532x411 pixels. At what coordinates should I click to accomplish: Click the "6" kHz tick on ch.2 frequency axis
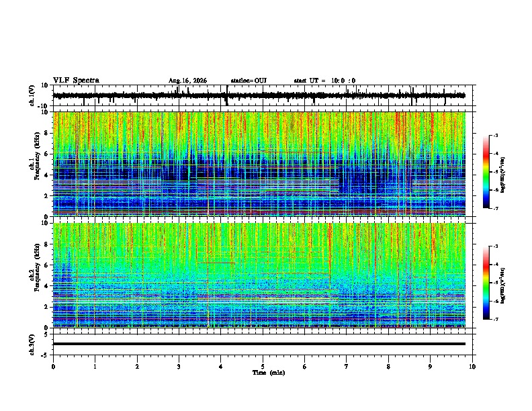47,265
